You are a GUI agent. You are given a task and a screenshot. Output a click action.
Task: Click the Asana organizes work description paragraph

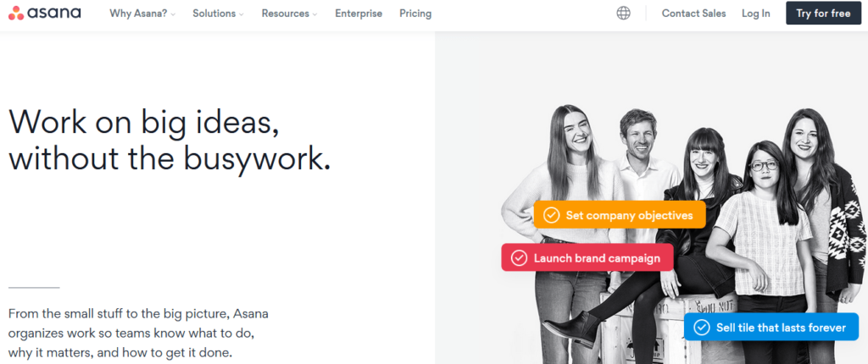(138, 334)
